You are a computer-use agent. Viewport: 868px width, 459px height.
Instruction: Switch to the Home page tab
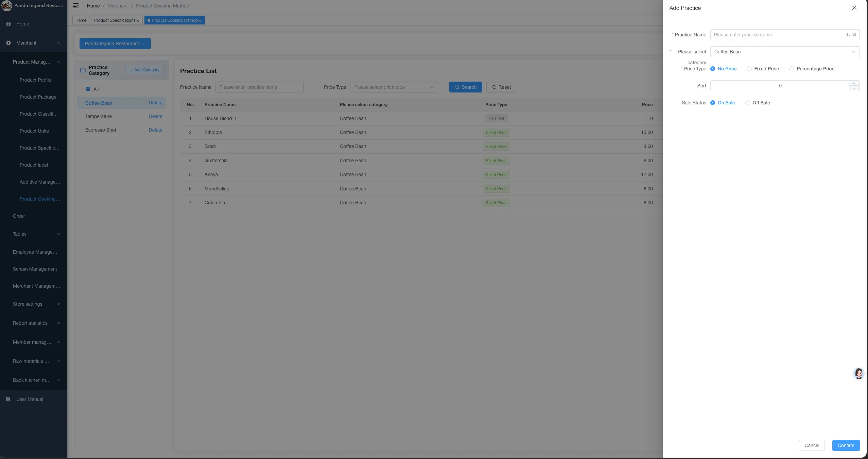click(81, 20)
